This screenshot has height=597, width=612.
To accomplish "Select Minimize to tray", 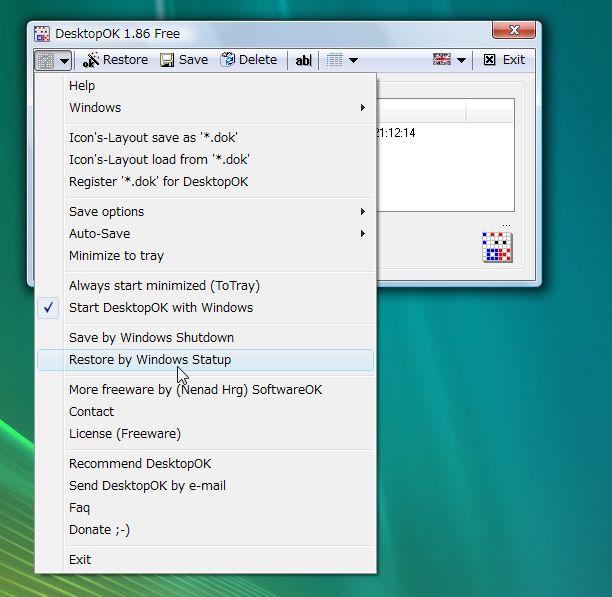I will point(205,256).
